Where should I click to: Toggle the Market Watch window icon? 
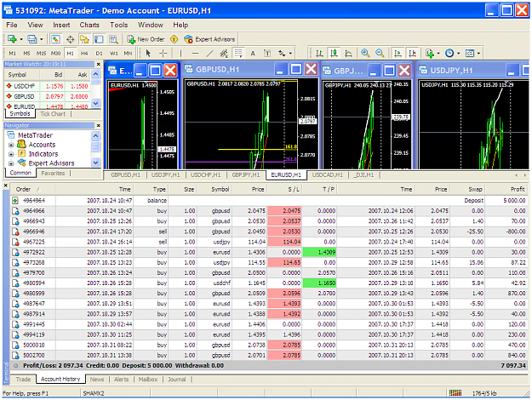pos(55,39)
